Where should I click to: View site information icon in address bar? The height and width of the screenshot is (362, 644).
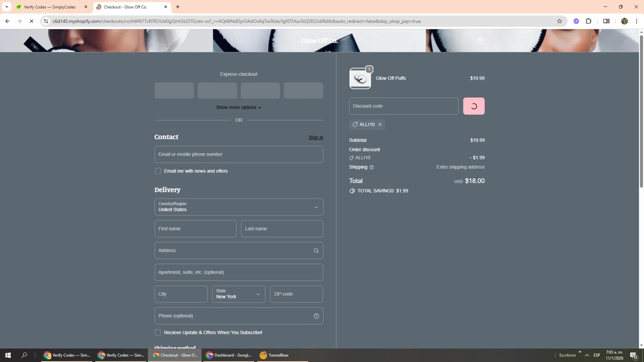(46, 21)
